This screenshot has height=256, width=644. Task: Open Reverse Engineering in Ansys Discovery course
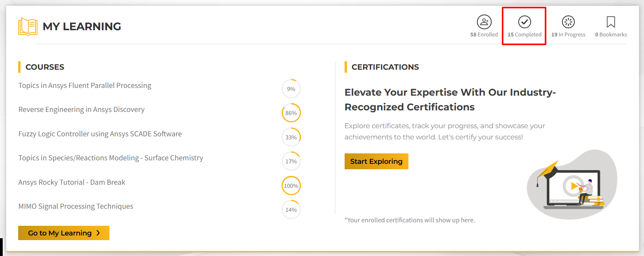point(81,110)
